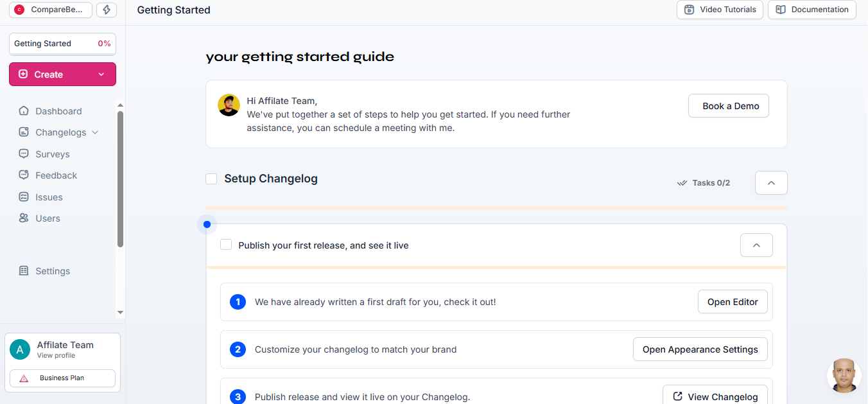Click the guide author's avatar photo
Viewport: 868px width, 404px height.
229,105
